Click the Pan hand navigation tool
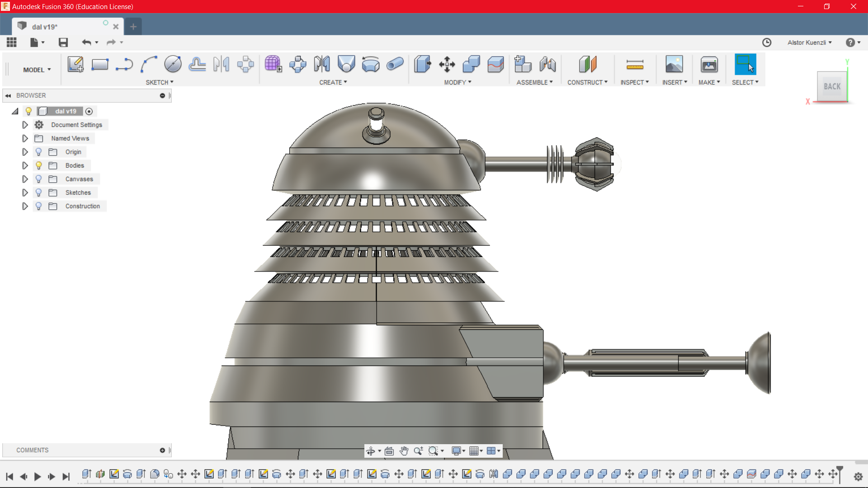This screenshot has height=488, width=868. pyautogui.click(x=404, y=451)
